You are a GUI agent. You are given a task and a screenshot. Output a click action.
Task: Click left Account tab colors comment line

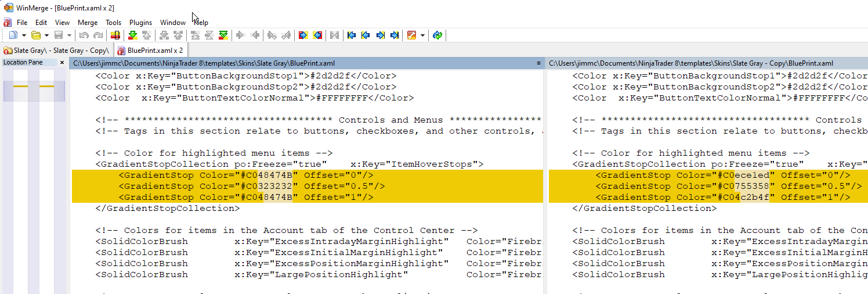[287, 231]
